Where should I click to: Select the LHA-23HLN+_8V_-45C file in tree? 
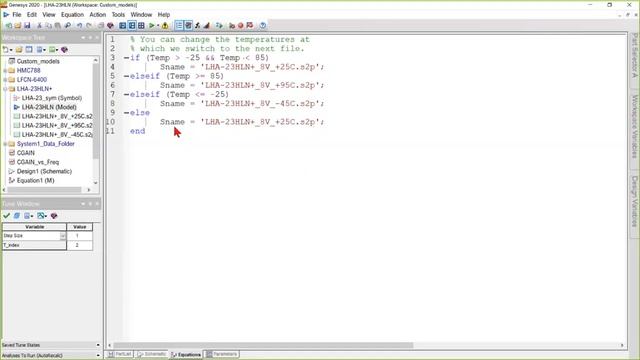pos(57,134)
